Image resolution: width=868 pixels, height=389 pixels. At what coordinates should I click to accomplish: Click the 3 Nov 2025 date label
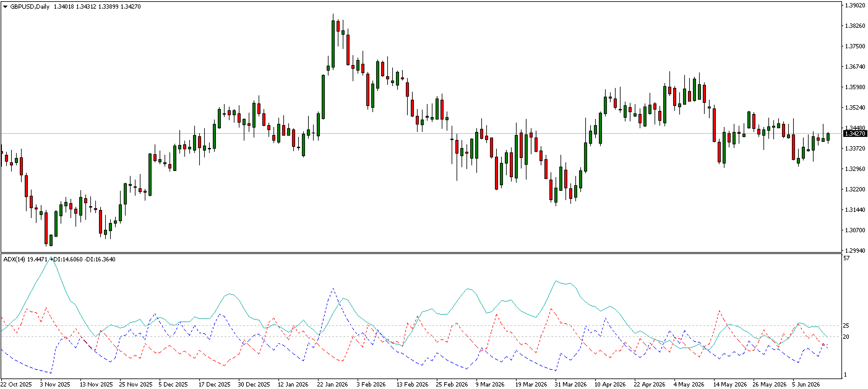(x=55, y=385)
